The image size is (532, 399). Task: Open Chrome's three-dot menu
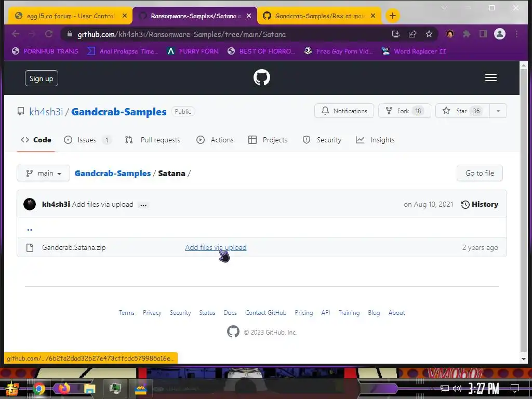(x=516, y=34)
